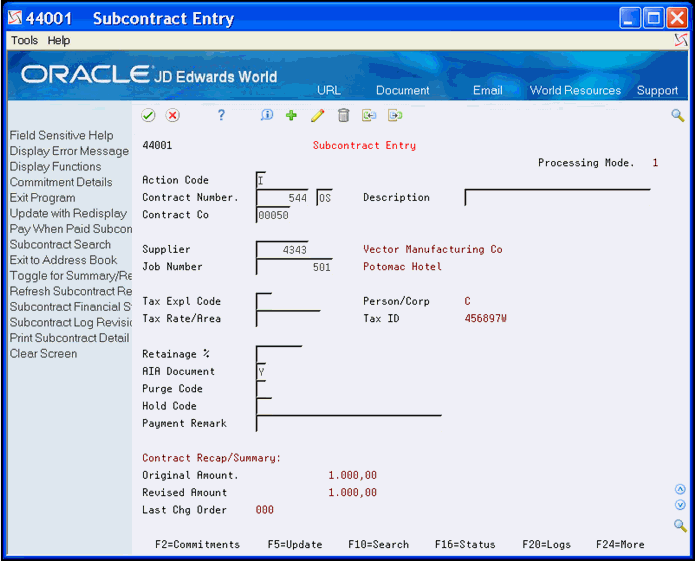Screen dimensions: 695x561
Task: Click the import arrow toolbar icon
Action: [369, 115]
